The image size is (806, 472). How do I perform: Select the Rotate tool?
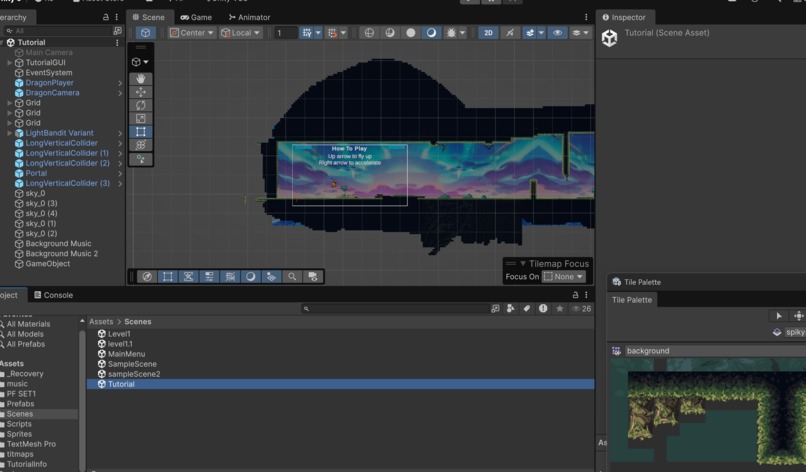[140, 105]
